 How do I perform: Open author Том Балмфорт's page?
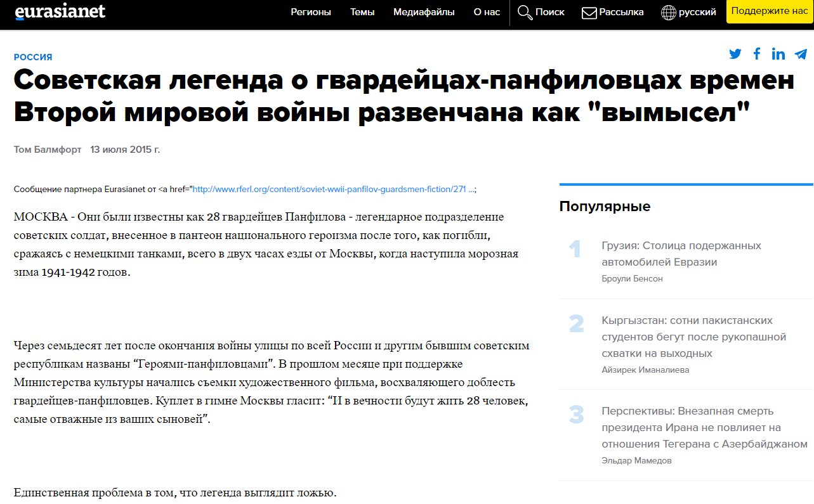point(48,150)
